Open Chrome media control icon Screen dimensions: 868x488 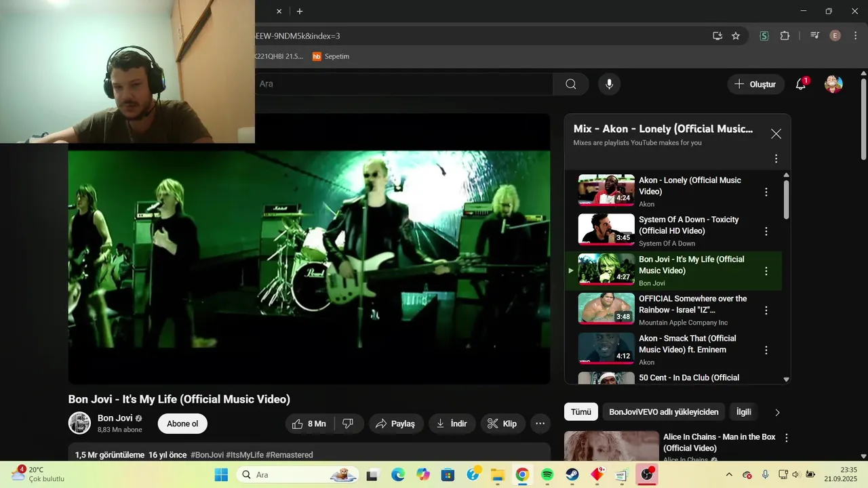pos(815,36)
